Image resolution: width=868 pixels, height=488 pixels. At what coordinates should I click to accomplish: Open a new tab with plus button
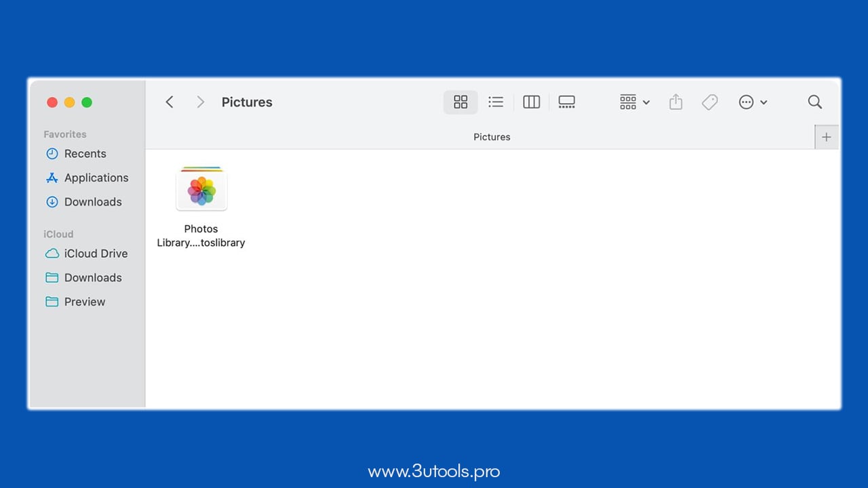826,136
